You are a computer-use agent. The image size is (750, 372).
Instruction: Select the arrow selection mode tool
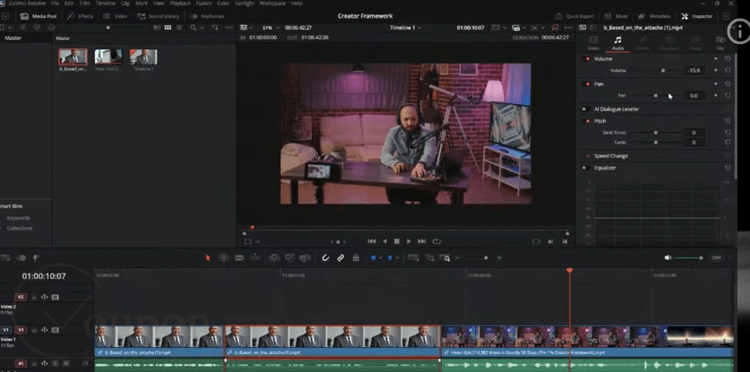(208, 258)
